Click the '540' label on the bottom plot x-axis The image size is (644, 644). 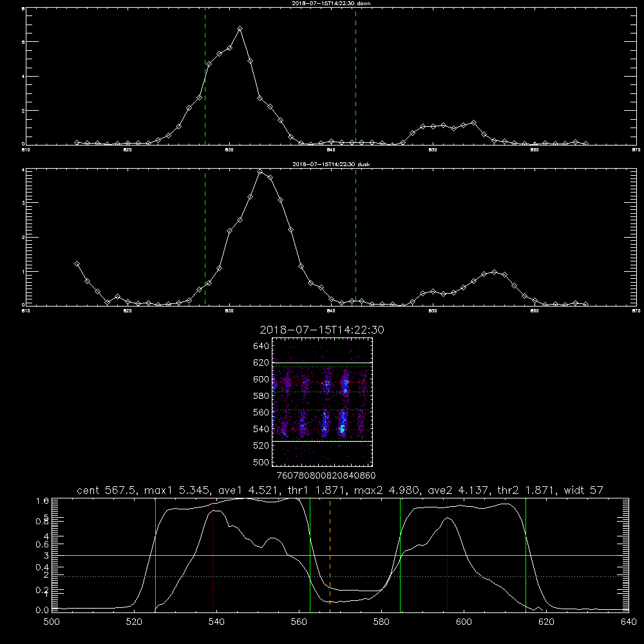click(216, 622)
